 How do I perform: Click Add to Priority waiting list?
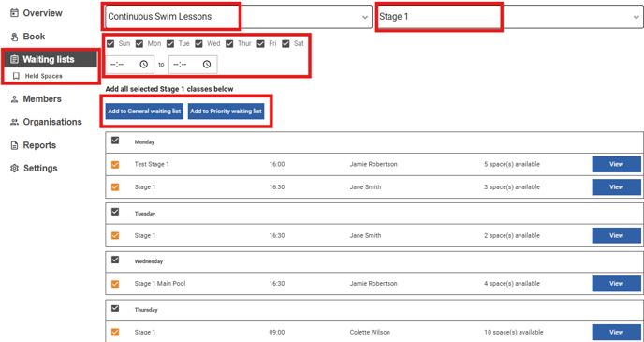[x=226, y=112]
